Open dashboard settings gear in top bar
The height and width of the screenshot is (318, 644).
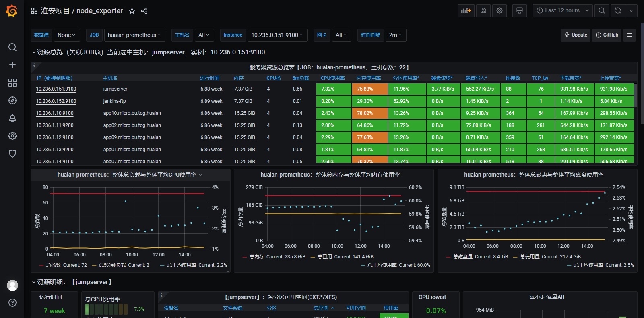pyautogui.click(x=500, y=11)
